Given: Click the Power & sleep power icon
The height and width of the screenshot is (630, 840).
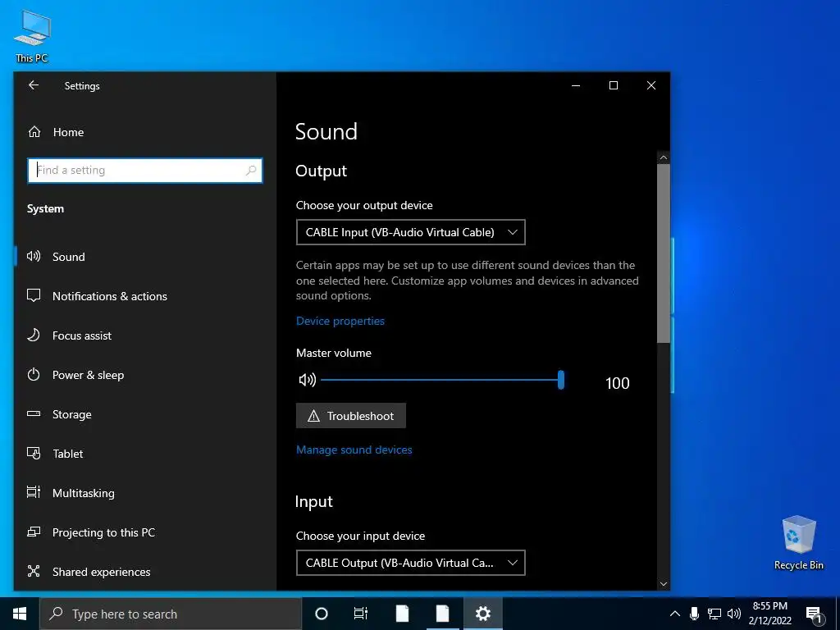Looking at the screenshot, I should tap(34, 374).
